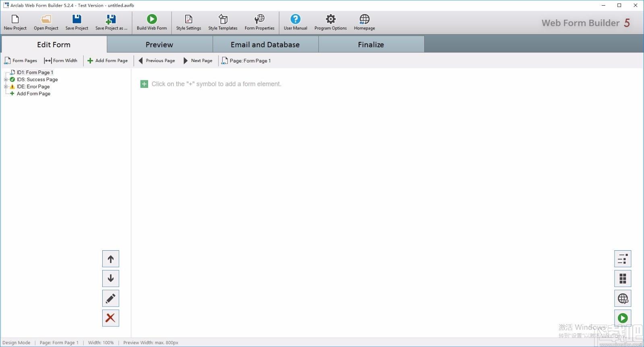Click the Build Web Form icon

point(152,19)
